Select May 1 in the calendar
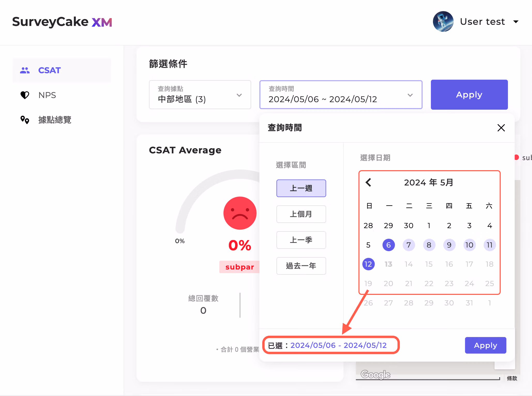532x396 pixels. click(x=429, y=226)
